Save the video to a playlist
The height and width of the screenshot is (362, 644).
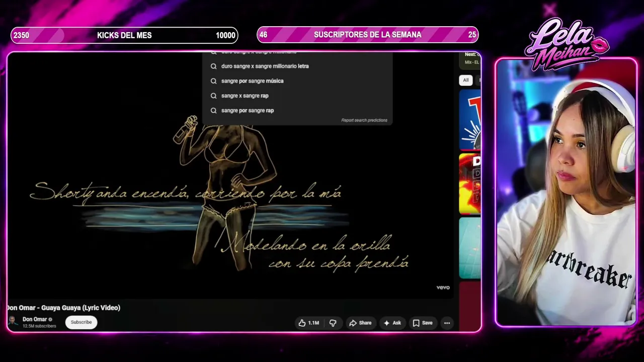(423, 323)
